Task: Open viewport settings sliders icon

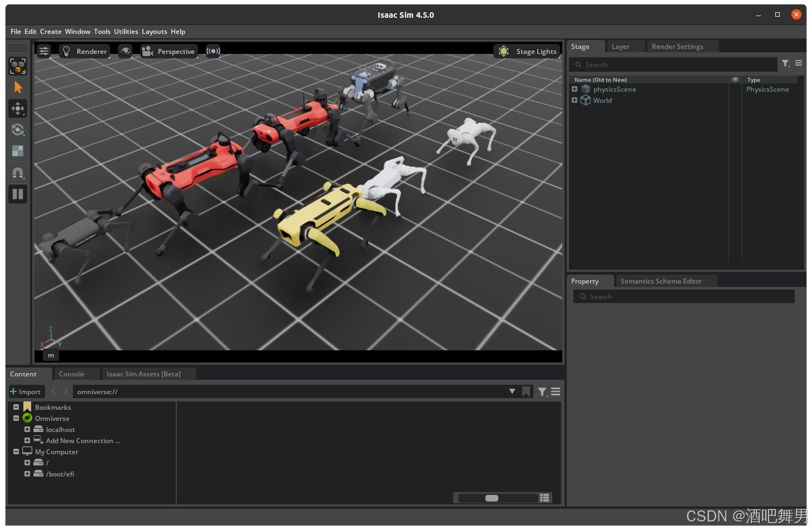Action: click(44, 51)
